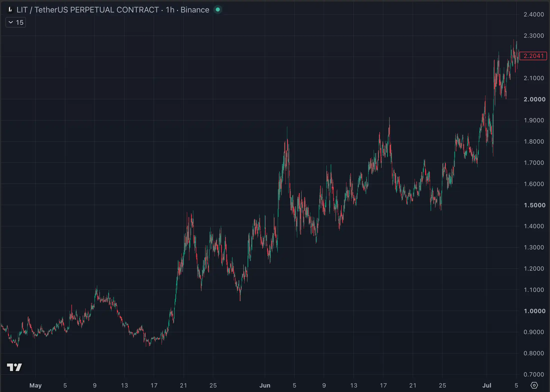Click the 15 indicators count button
This screenshot has width=550, height=392.
[16, 22]
